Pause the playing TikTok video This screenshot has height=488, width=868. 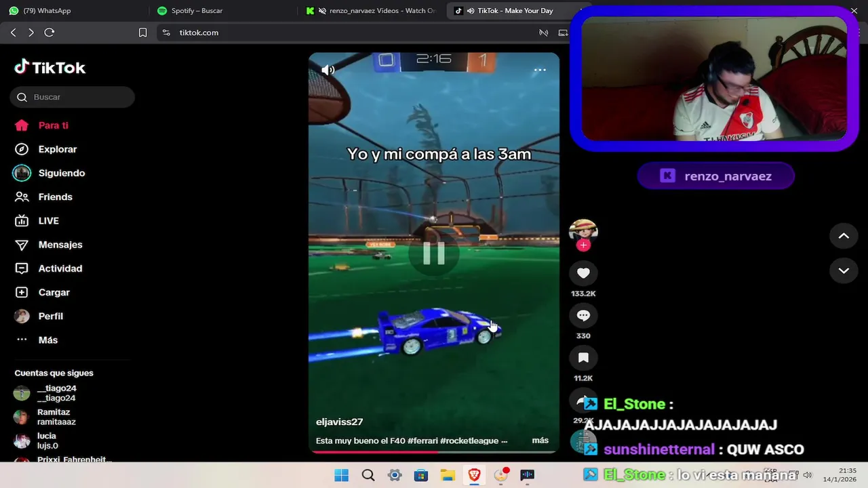pyautogui.click(x=434, y=253)
